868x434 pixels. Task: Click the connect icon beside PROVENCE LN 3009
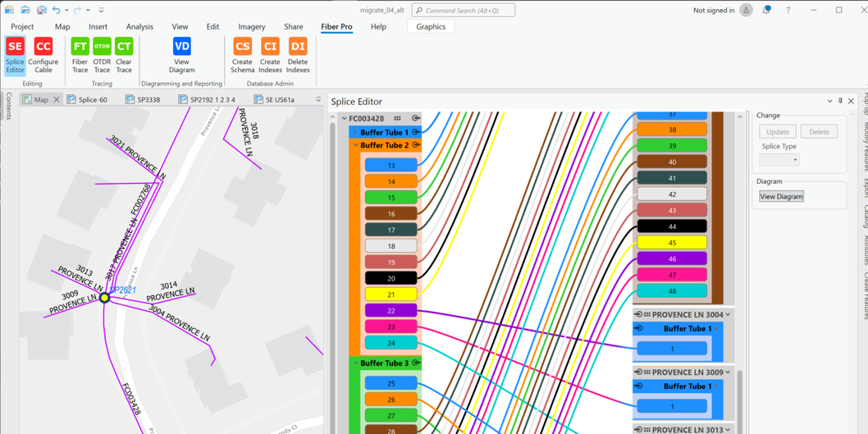(638, 372)
